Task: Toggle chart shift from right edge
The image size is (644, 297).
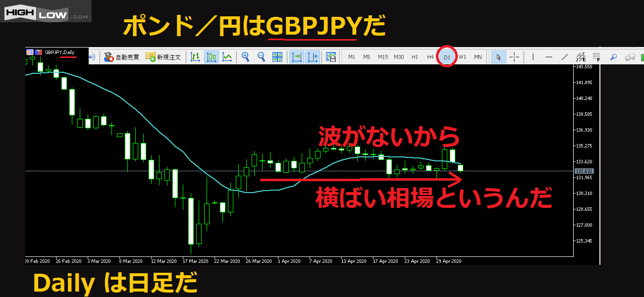Action: pos(313,57)
